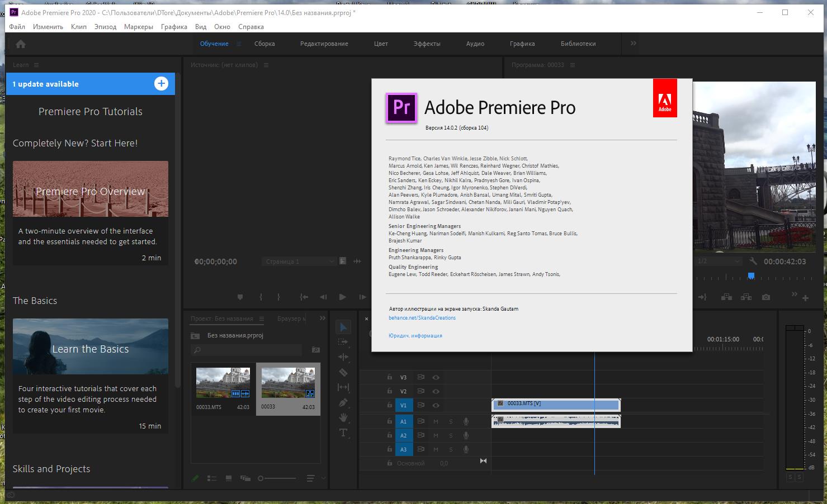Screen dimensions: 827x504
Task: Open the Маркеры menu
Action: click(x=139, y=26)
